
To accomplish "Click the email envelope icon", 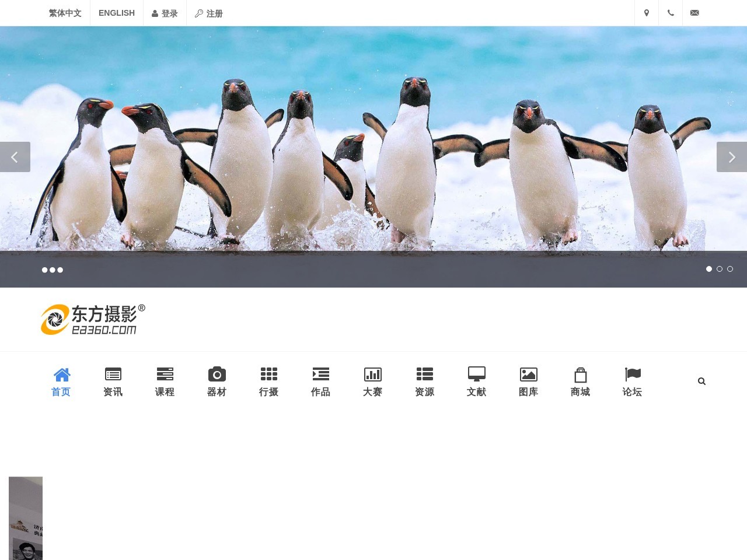I will click(694, 12).
